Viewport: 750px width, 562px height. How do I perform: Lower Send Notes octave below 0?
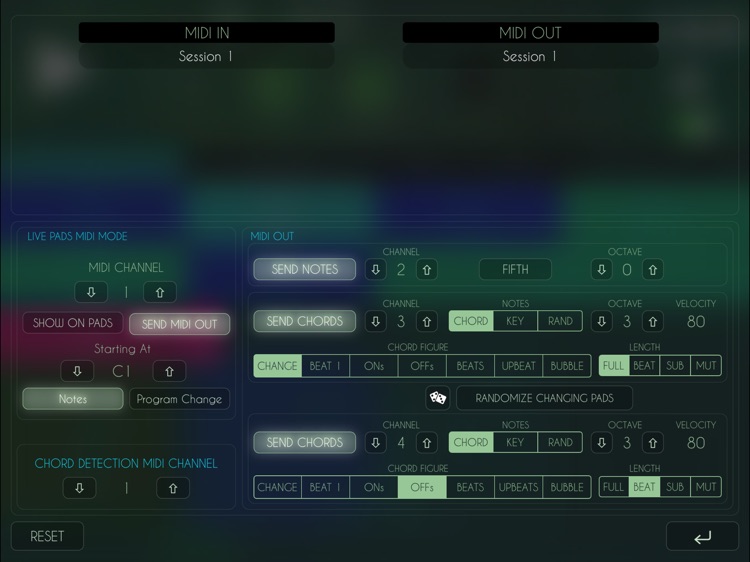click(x=602, y=270)
